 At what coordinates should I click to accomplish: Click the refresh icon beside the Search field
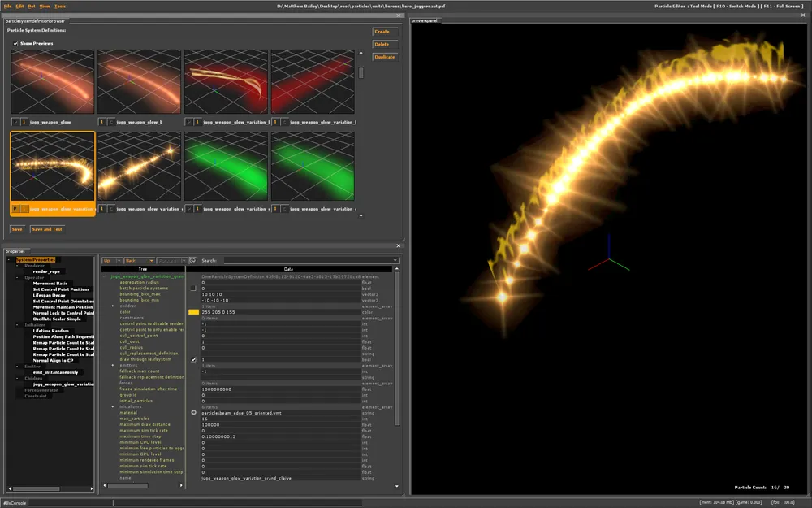point(192,261)
